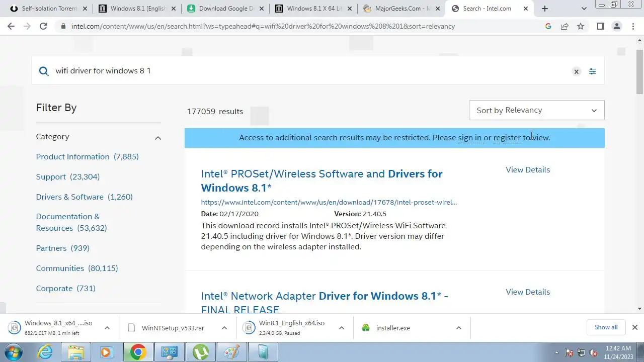Viewport: 644px width, 362px height.
Task: Open uTorrent from the taskbar
Action: tap(200, 352)
